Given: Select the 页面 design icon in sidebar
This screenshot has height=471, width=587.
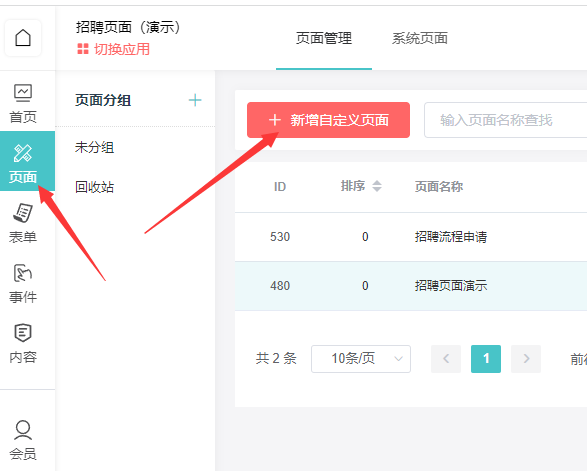Looking at the screenshot, I should 23,161.
